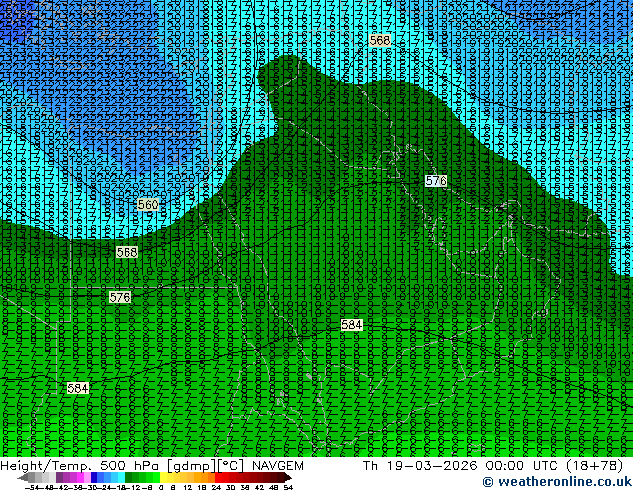
Task: Click the 584 contour label at lower left
Action: tap(78, 388)
